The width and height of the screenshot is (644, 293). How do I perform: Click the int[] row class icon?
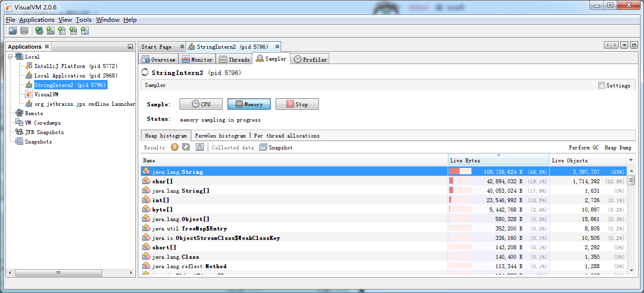point(146,200)
